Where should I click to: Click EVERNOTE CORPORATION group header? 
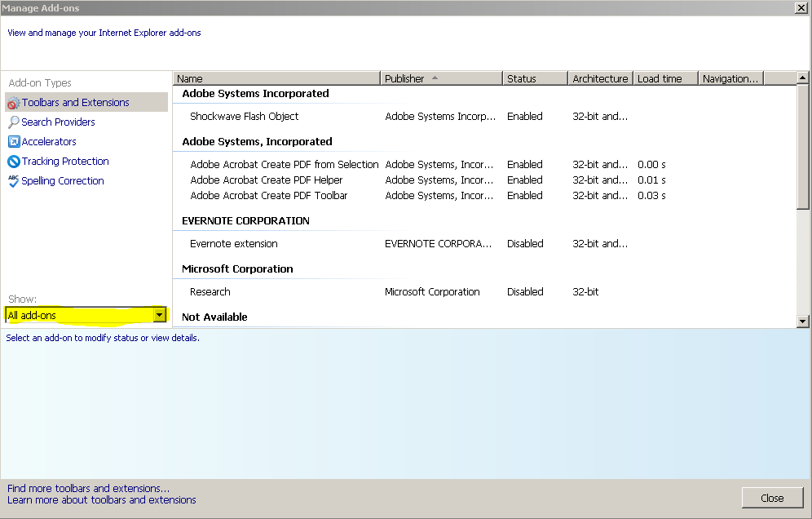coord(245,221)
